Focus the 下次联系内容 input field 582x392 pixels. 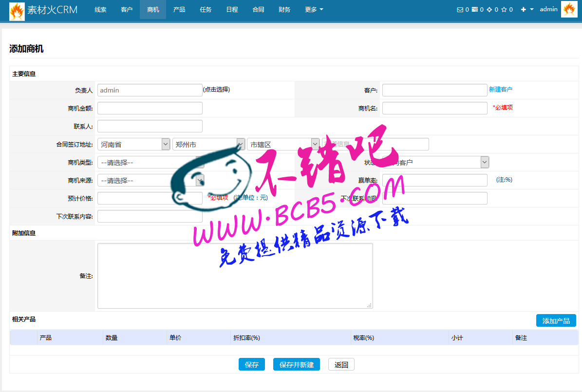(x=150, y=216)
